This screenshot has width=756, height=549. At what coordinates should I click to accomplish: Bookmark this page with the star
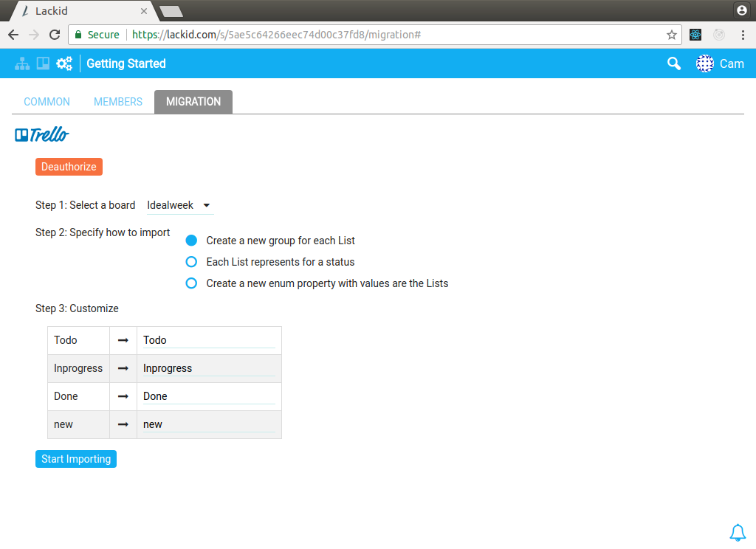tap(672, 35)
